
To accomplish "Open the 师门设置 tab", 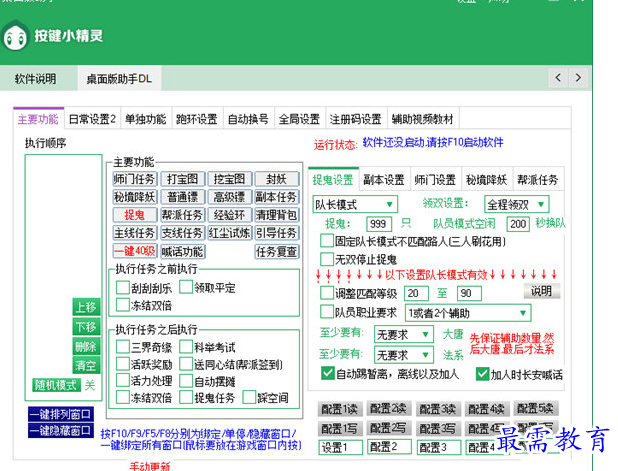I will pos(435,180).
